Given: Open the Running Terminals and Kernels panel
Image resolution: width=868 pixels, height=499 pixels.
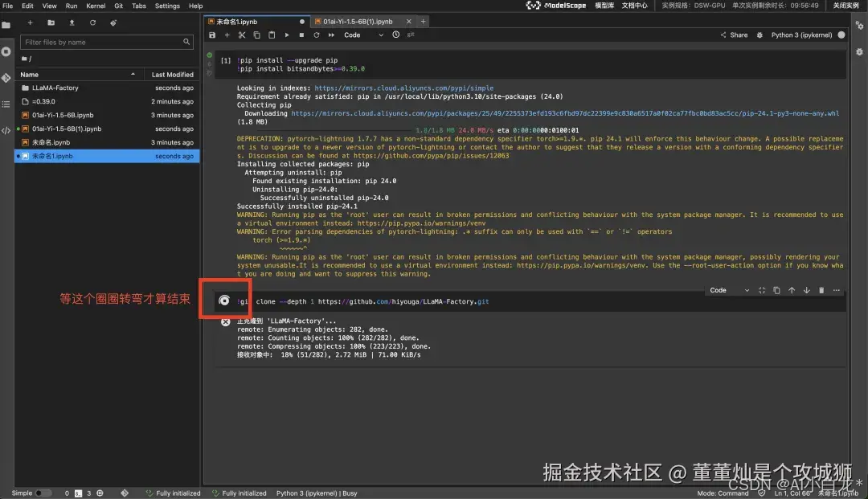Looking at the screenshot, I should (x=6, y=51).
